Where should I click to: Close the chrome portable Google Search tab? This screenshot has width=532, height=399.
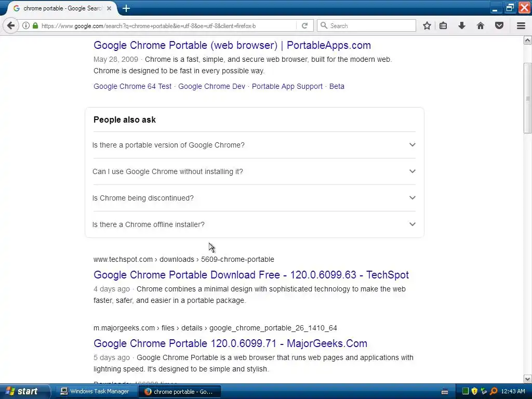point(109,8)
